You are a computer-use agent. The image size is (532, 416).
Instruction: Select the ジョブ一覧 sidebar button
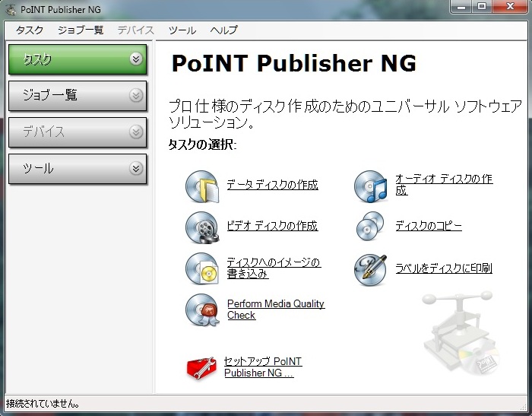click(x=78, y=96)
